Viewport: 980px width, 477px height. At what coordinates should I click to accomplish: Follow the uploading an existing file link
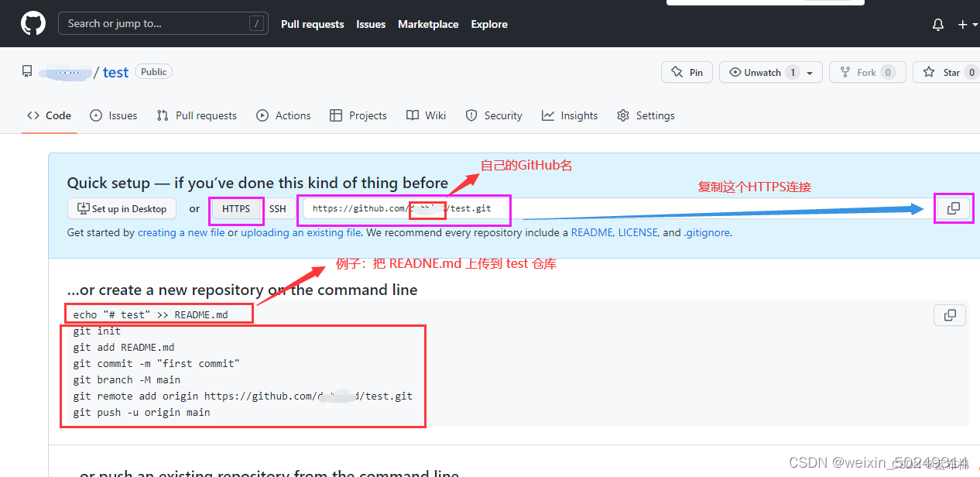(x=301, y=232)
